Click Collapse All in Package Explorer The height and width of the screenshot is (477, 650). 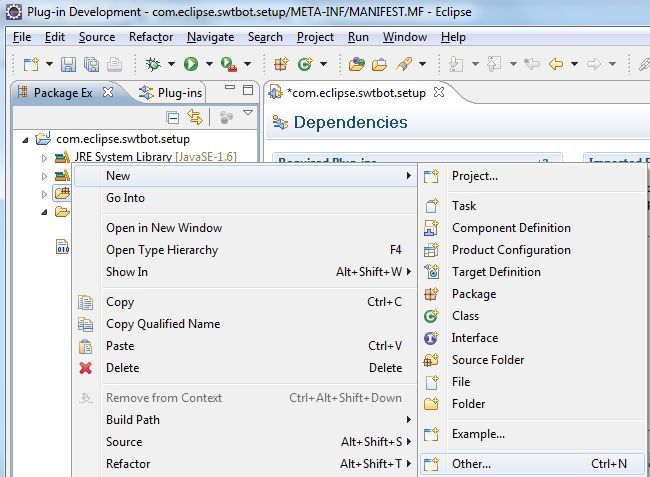point(172,118)
